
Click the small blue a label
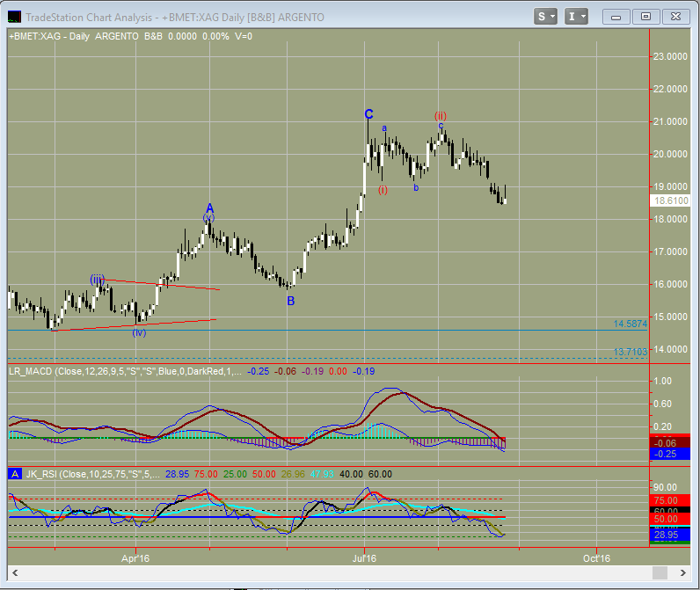click(384, 128)
